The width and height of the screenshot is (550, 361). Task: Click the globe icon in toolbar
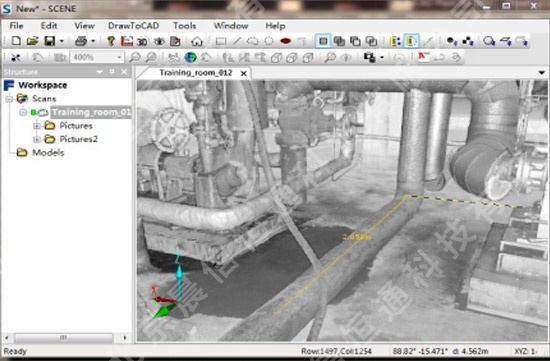(x=190, y=57)
